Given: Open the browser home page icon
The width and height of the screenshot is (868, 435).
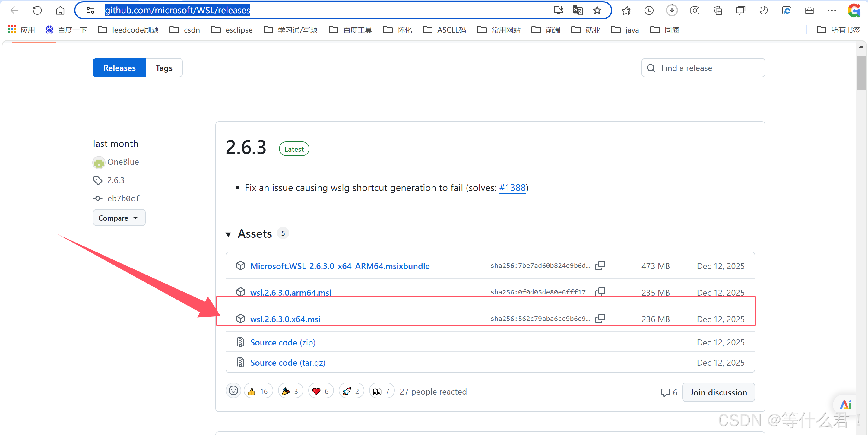Looking at the screenshot, I should (x=60, y=11).
